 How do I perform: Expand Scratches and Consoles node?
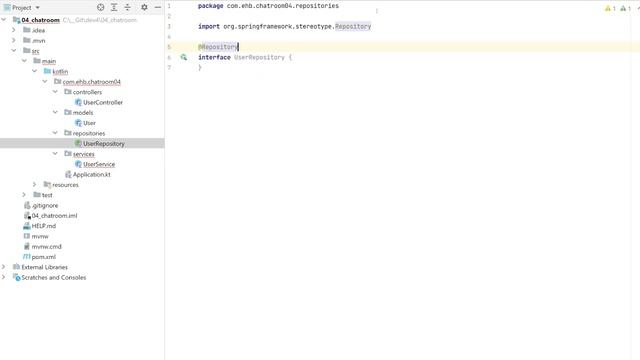pos(4,277)
